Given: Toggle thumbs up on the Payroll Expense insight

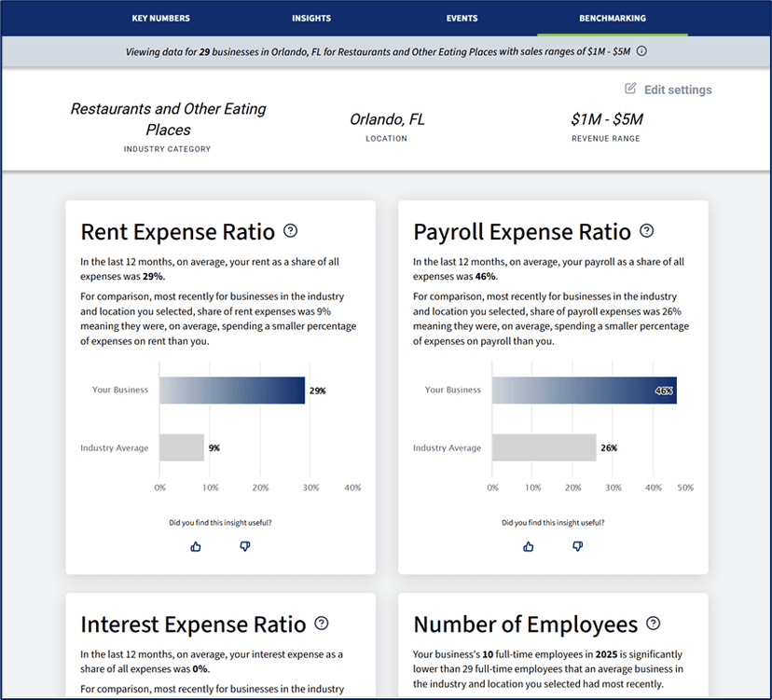Looking at the screenshot, I should click(528, 547).
